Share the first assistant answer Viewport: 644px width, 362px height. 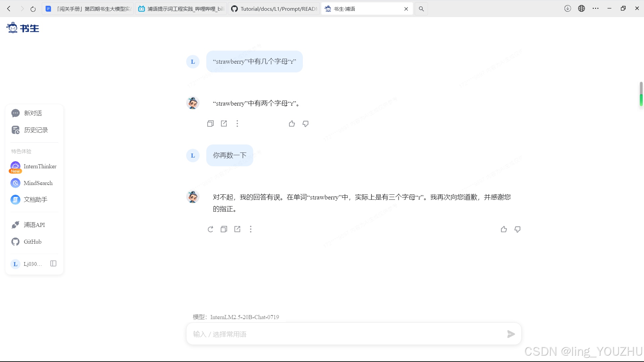pos(224,124)
